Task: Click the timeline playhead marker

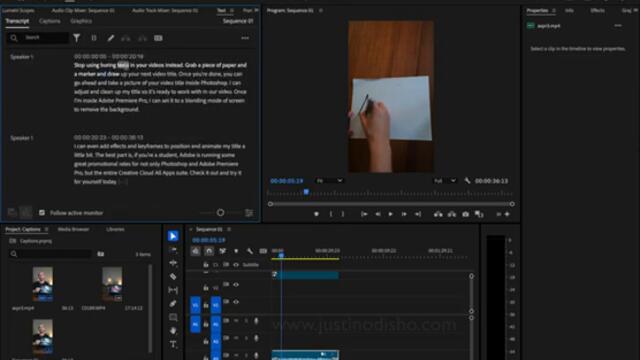Action: pos(281,256)
